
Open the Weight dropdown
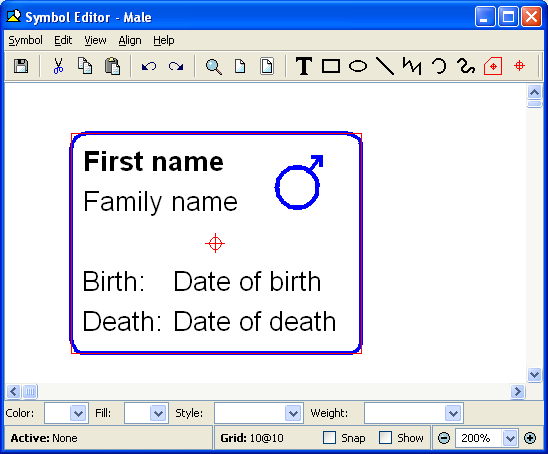[453, 413]
